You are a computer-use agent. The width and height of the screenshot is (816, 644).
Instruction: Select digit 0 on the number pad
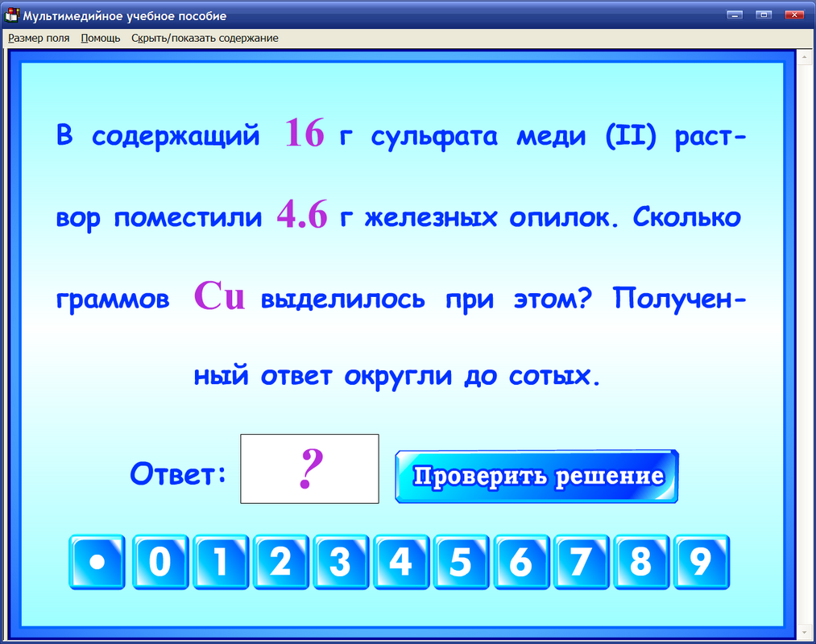[160, 562]
